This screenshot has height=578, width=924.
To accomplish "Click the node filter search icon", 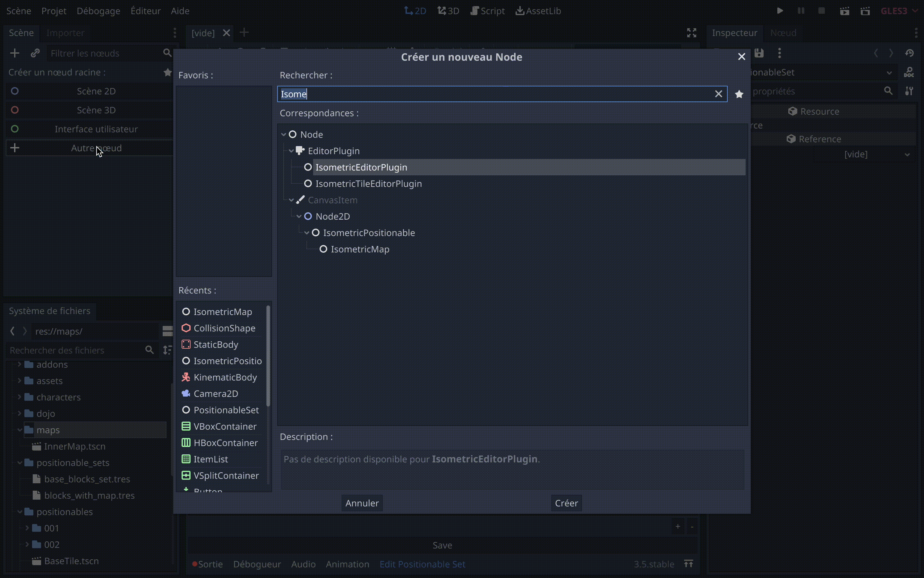I will [x=167, y=53].
